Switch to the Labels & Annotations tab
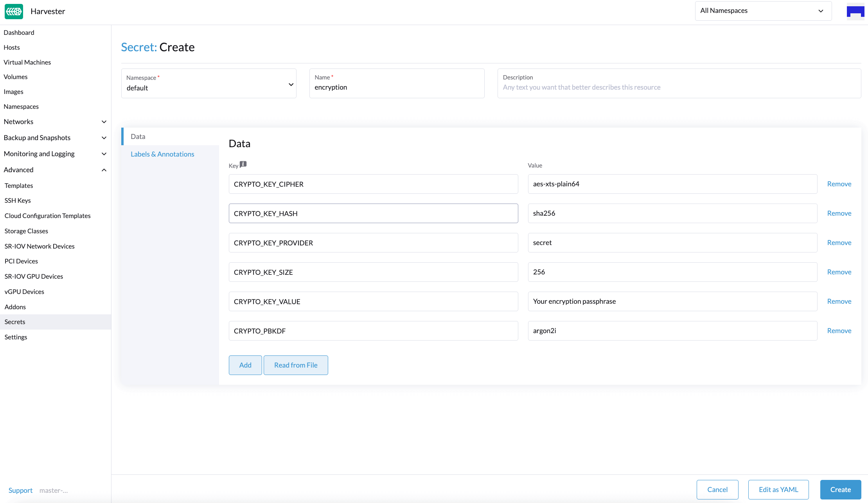 162,154
